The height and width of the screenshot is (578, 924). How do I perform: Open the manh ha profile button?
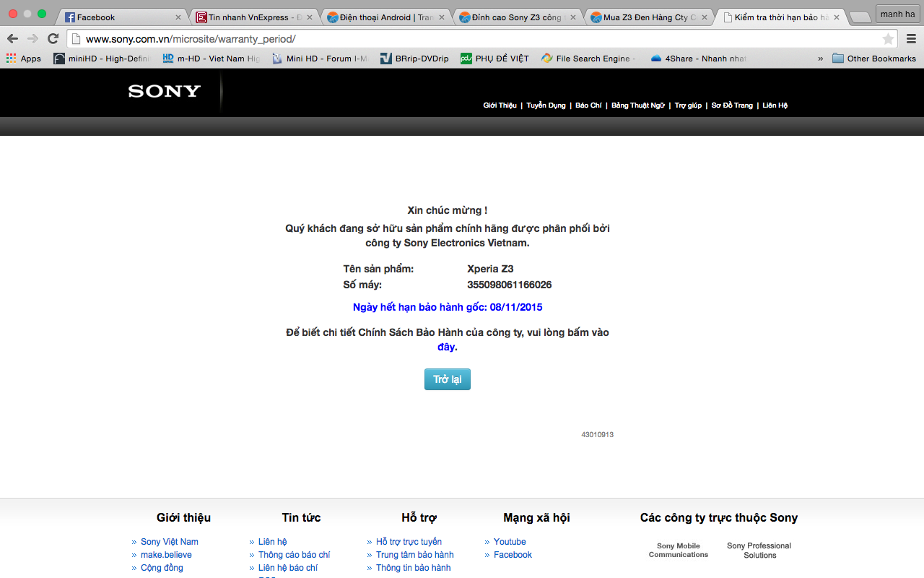point(897,14)
